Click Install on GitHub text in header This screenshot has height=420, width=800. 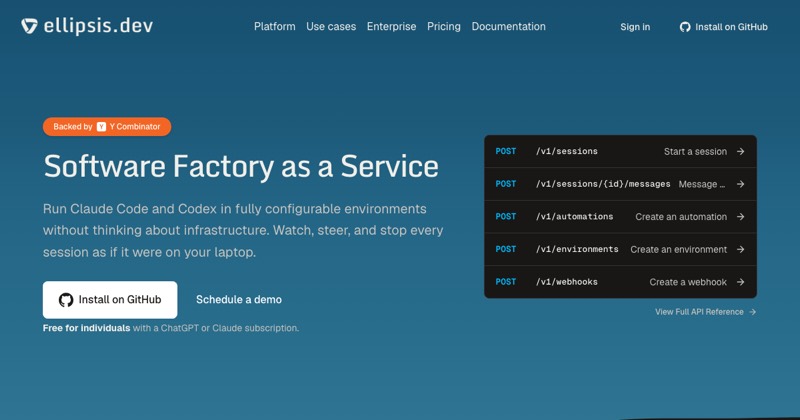coord(731,27)
